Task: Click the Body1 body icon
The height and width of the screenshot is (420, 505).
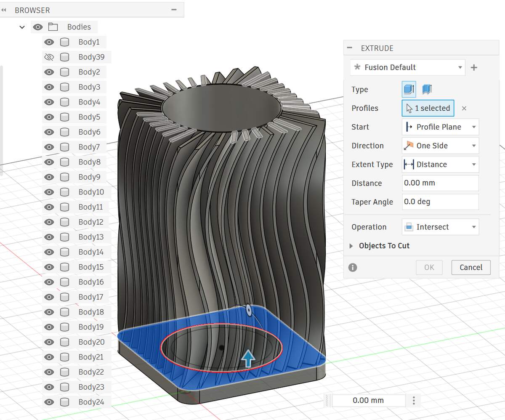Action: (x=64, y=42)
